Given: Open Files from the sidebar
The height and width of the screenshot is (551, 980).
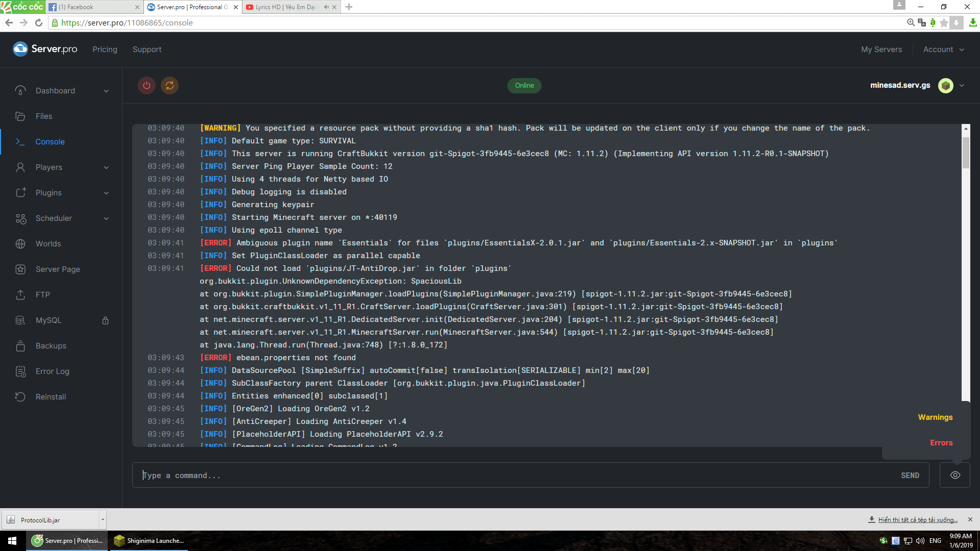Looking at the screenshot, I should tap(44, 116).
